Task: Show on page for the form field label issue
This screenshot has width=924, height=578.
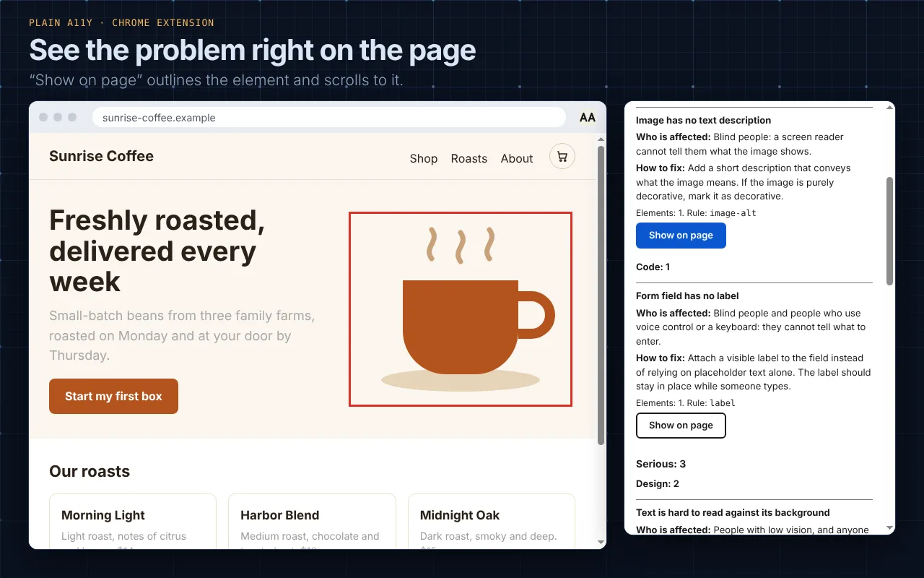Action: pyautogui.click(x=681, y=426)
